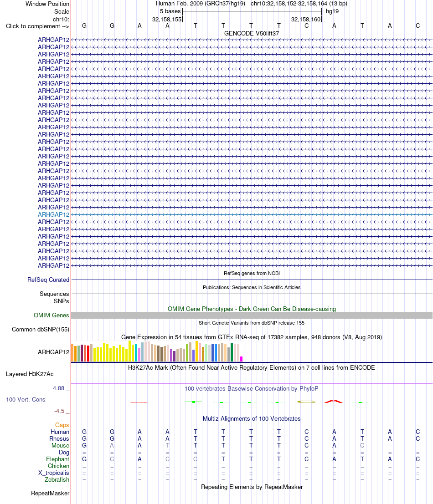Select the Mouse species row label
This screenshot has width=433, height=504.
[x=61, y=446]
